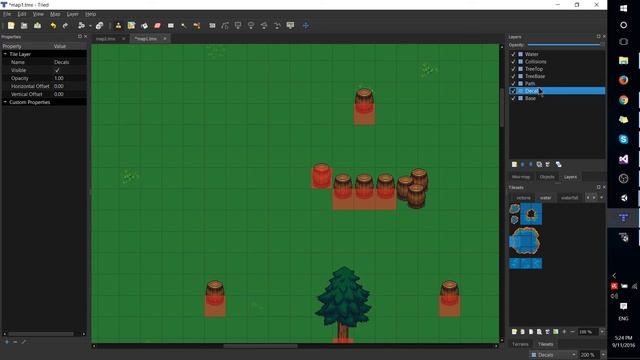This screenshot has height=360, width=640.
Task: Collapse the Tile Layer property group
Action: [5, 54]
